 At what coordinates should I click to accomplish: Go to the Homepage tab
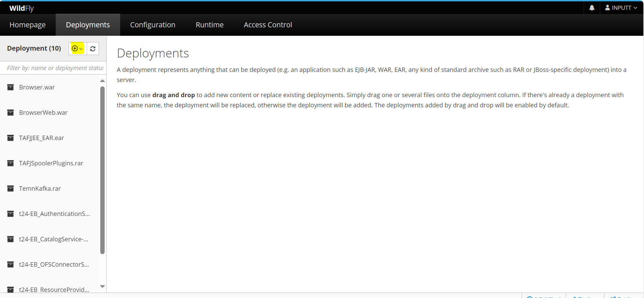[28, 25]
